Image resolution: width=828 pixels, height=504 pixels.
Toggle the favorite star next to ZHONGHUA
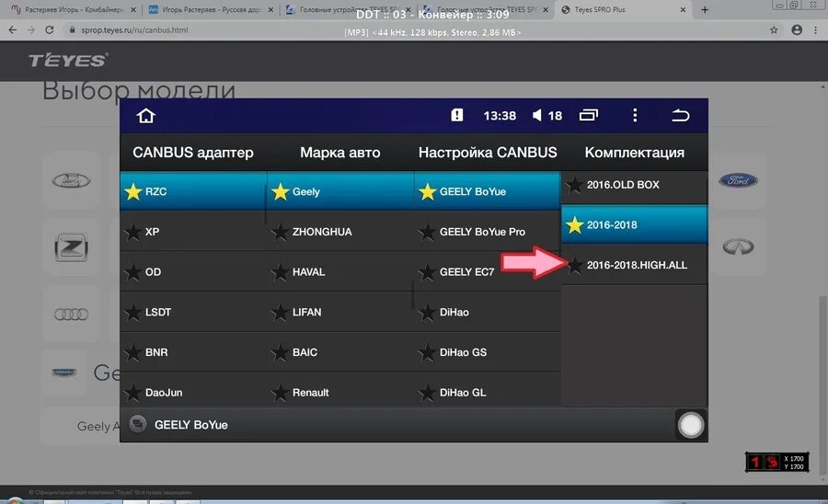click(280, 232)
